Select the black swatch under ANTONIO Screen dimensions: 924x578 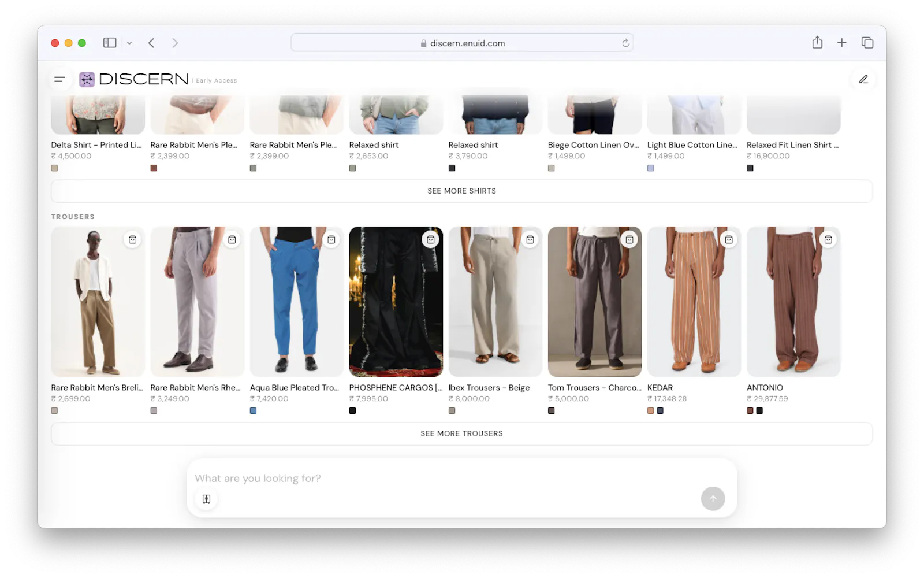click(759, 411)
